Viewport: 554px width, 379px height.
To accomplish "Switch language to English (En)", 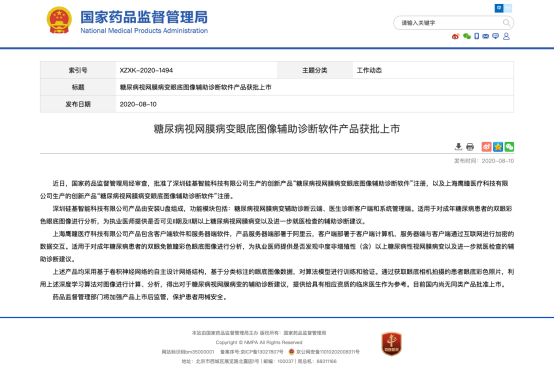I will (508, 8).
